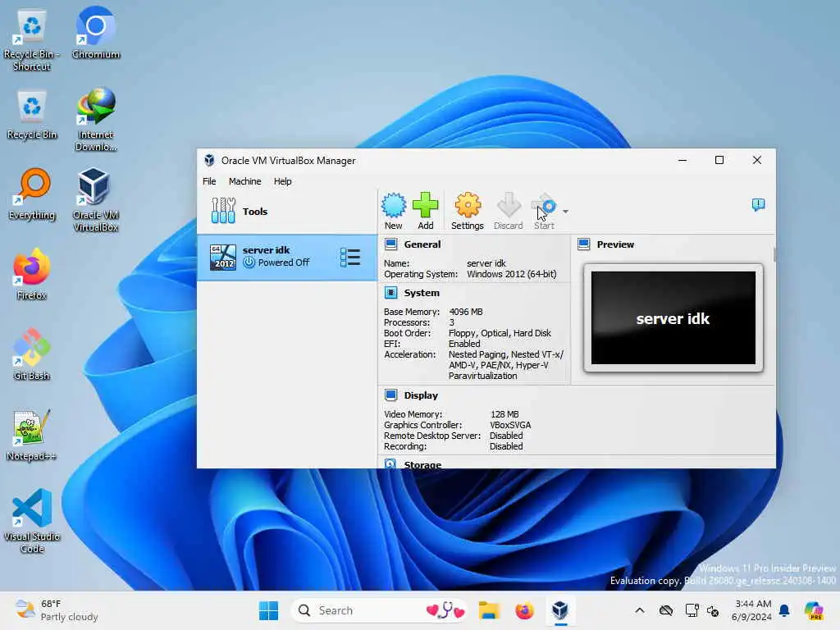Open Git Bash desktop shortcut
Screen dimensions: 840x630
pos(32,354)
